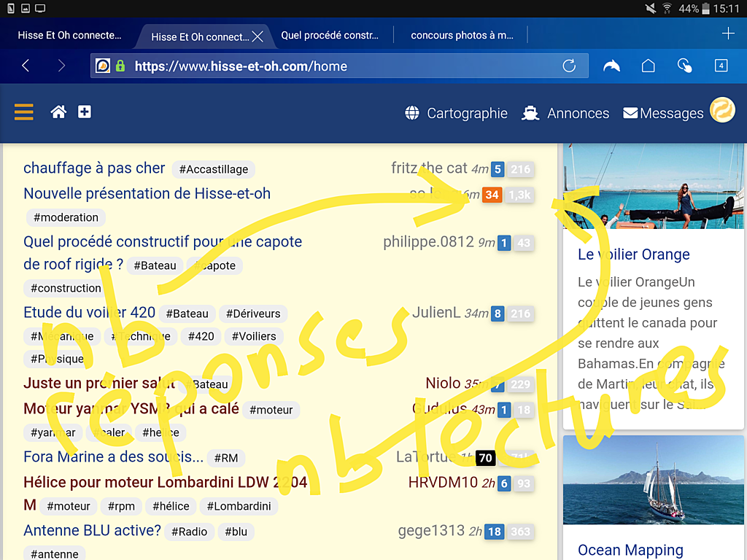The image size is (747, 560).
Task: Open author philippe.0812 profile
Action: pyautogui.click(x=429, y=242)
